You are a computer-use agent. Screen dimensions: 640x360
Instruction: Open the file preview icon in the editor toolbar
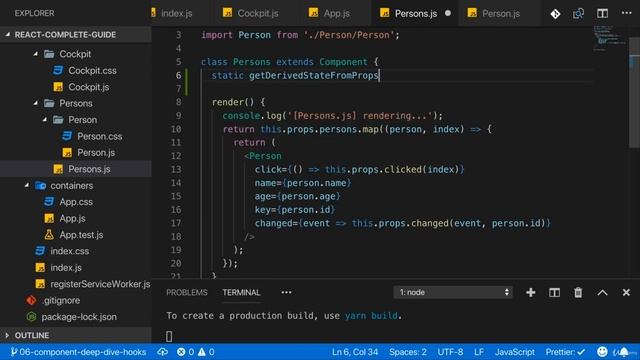coord(578,14)
